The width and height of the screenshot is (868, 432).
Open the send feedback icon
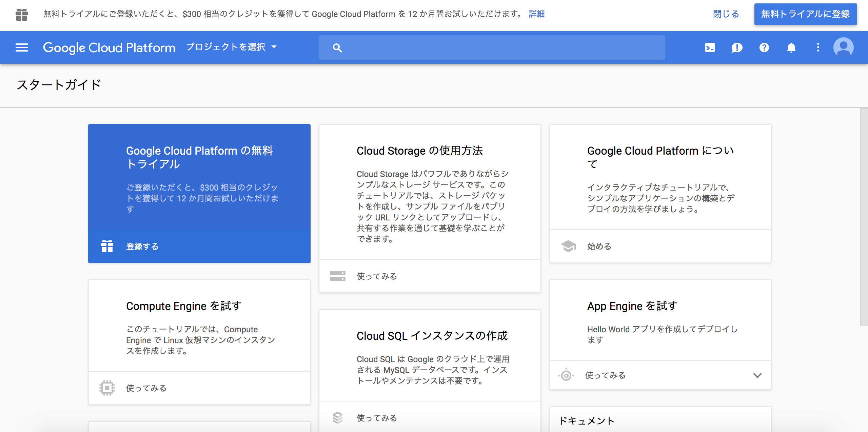[x=737, y=47]
